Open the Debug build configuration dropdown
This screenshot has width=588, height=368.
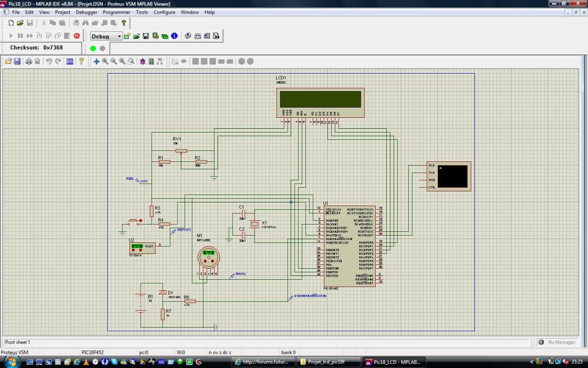pyautogui.click(x=107, y=36)
